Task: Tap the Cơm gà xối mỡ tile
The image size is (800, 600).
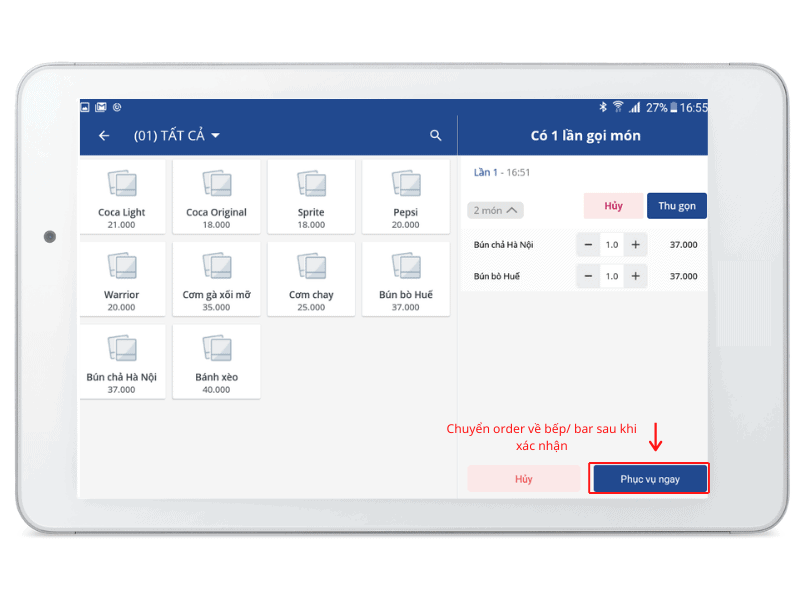Action: pos(216,279)
